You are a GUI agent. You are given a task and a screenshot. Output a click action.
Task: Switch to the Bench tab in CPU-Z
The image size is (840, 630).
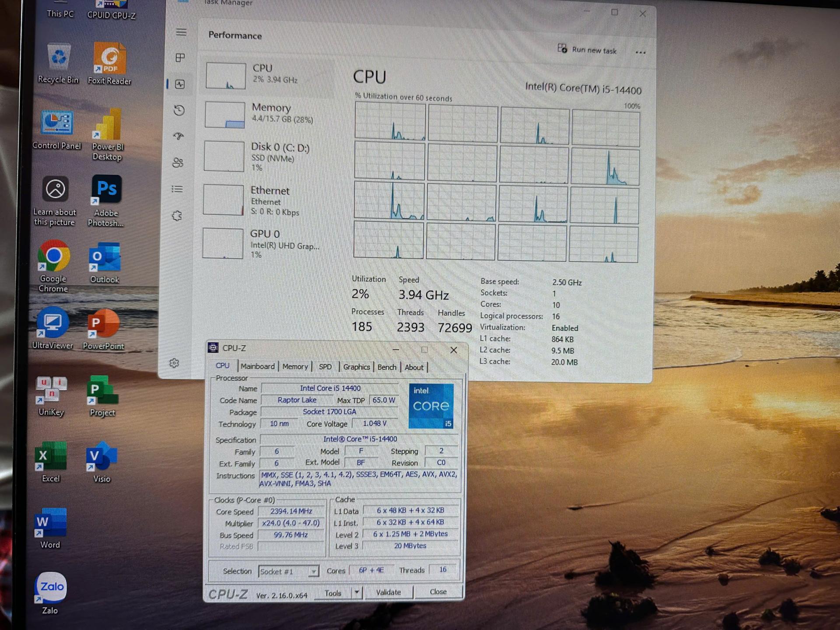(386, 367)
